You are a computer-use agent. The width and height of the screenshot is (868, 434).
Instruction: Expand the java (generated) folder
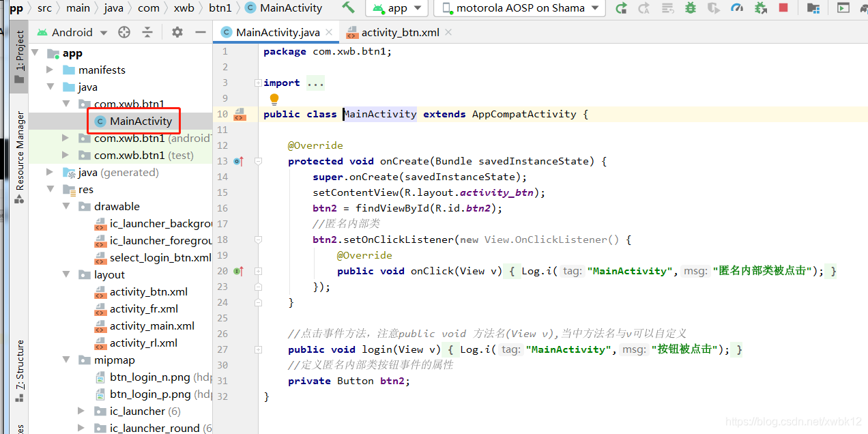pos(50,173)
